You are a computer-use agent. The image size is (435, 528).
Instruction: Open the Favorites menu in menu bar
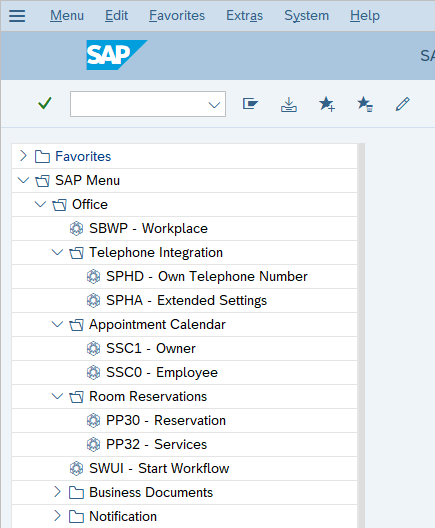[177, 15]
